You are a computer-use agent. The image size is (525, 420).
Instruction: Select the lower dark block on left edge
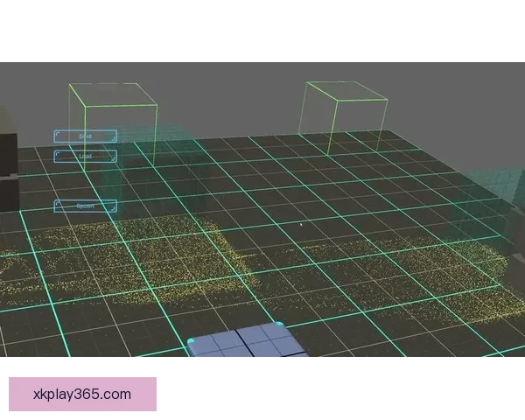(7, 191)
